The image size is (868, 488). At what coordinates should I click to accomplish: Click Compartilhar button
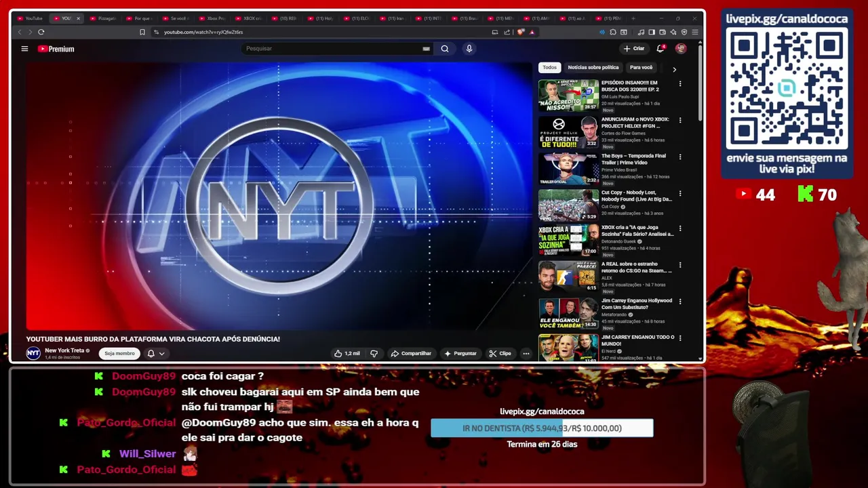[x=411, y=353]
